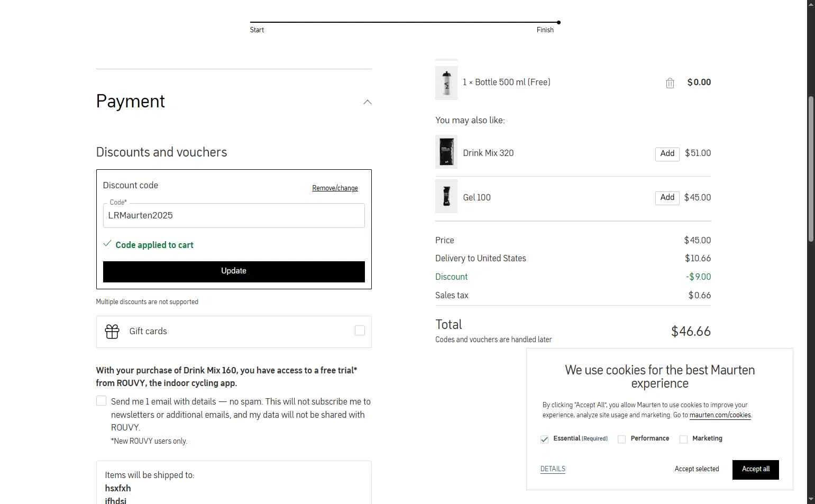Enable the Performance cookies checkbox
The width and height of the screenshot is (815, 504).
point(621,439)
